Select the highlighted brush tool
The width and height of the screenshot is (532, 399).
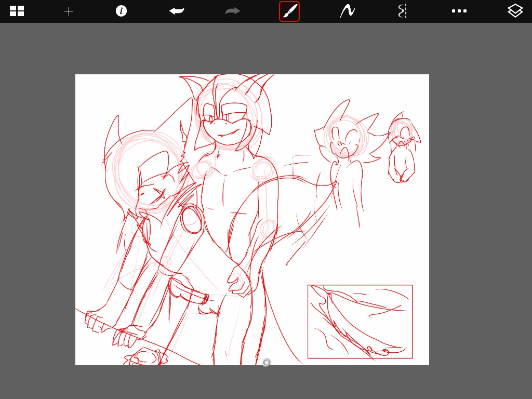pyautogui.click(x=289, y=11)
